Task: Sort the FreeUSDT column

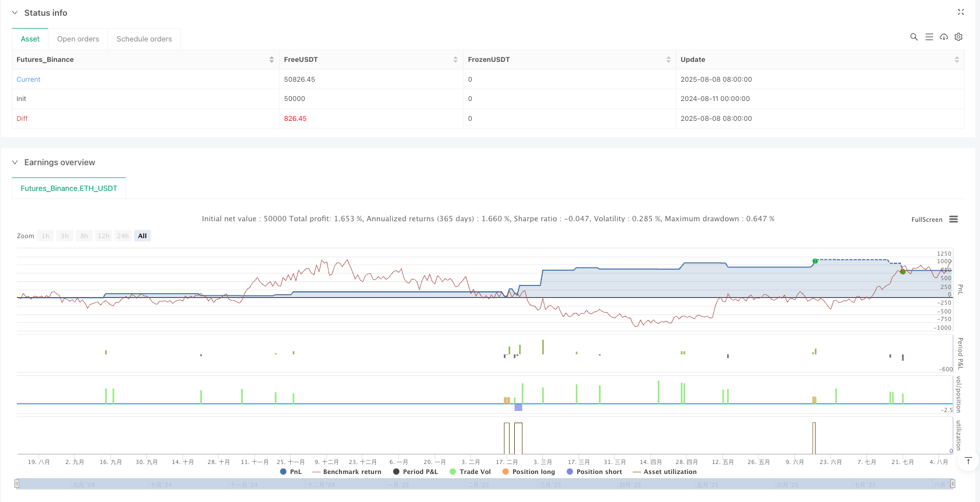Action: [x=455, y=60]
